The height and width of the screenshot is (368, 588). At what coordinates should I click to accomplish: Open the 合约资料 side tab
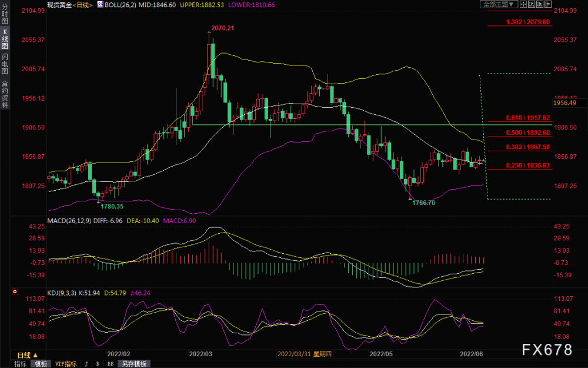coord(5,94)
